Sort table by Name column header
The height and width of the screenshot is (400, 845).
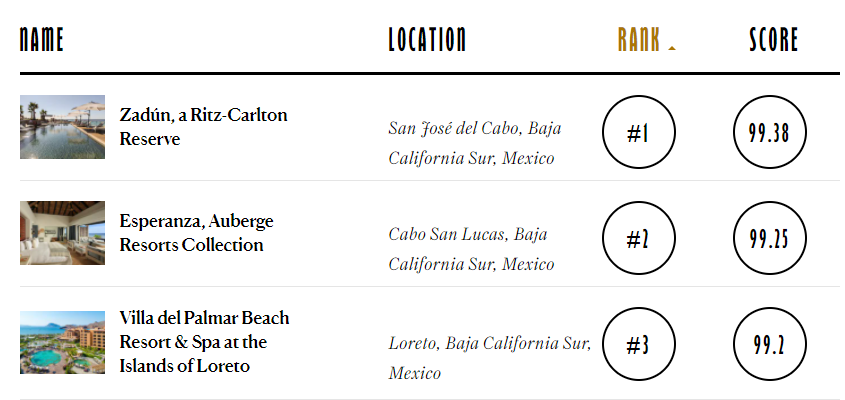click(x=42, y=40)
